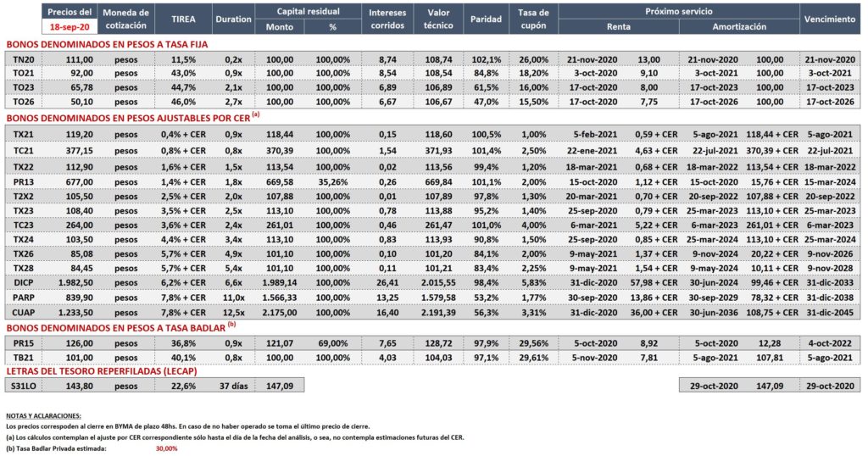Click the Tasa de cupón header

click(534, 19)
